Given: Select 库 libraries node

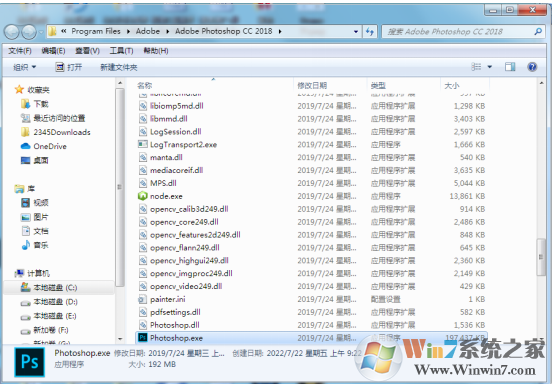Looking at the screenshot, I should click(25, 189).
